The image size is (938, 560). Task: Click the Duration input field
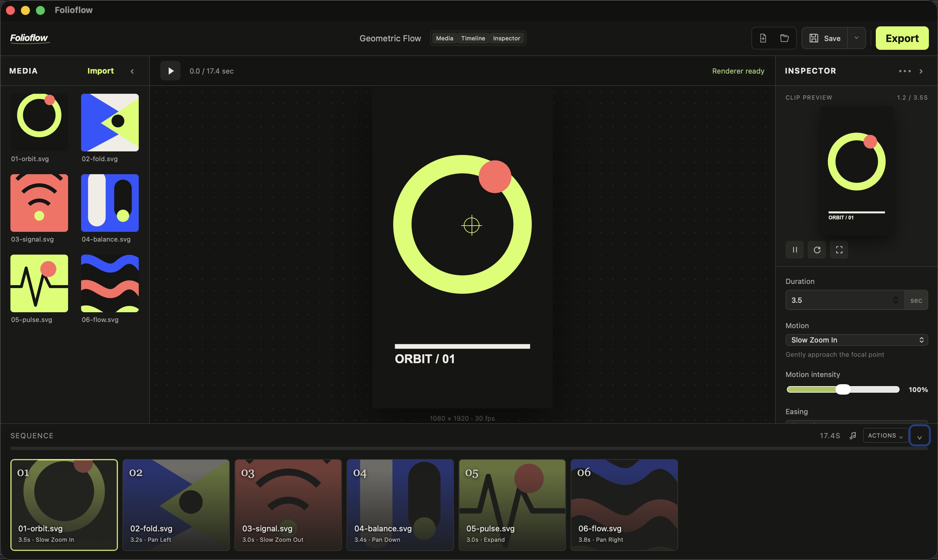[845, 300]
